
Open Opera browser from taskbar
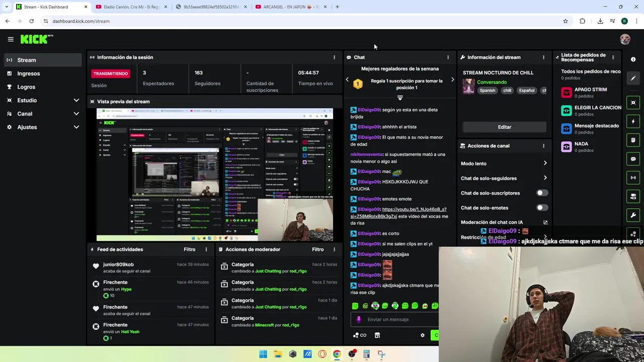(322, 354)
